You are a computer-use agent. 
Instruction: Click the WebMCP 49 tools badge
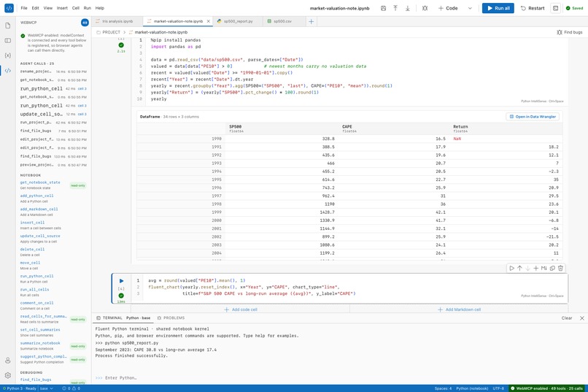[85, 23]
